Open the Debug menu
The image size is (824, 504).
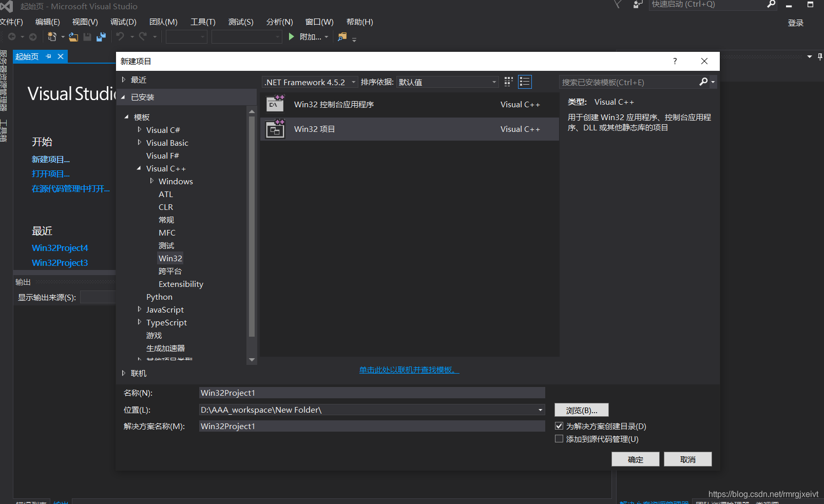(x=123, y=22)
